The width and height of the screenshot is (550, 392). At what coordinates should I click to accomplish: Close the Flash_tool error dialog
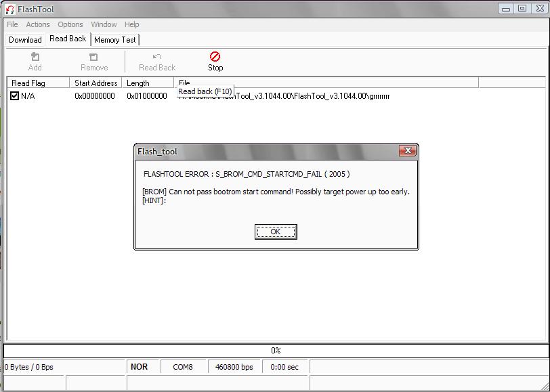coord(407,151)
